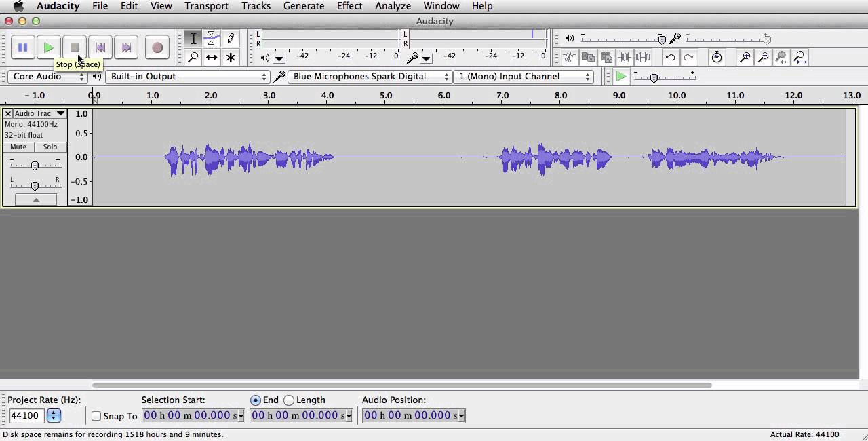Click the Sync-Lock tracks clock icon

[x=717, y=58]
